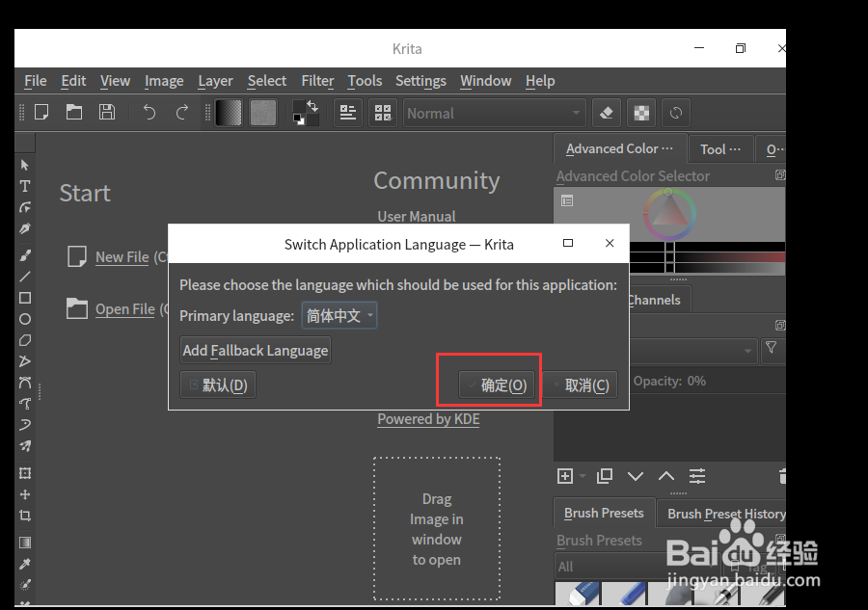Open the brush editor settings icon

347,113
